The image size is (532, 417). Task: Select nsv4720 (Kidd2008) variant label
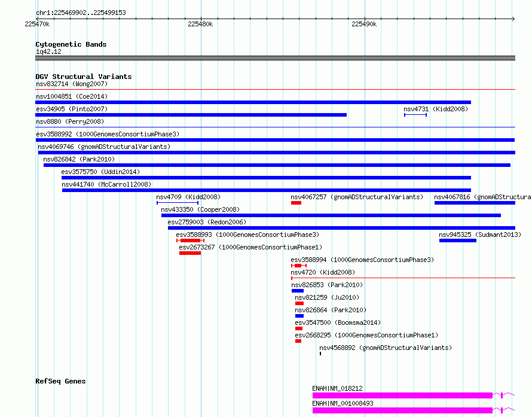[x=323, y=272]
